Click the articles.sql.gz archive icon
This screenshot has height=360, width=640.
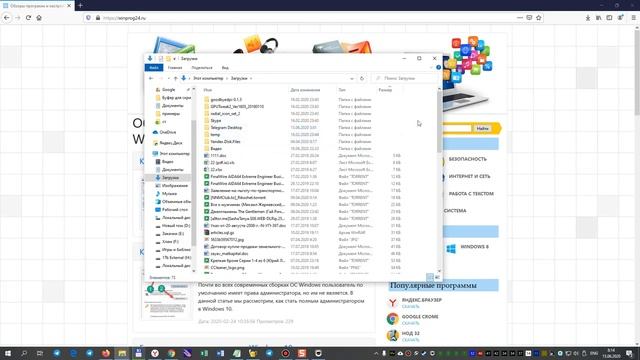coord(207,233)
